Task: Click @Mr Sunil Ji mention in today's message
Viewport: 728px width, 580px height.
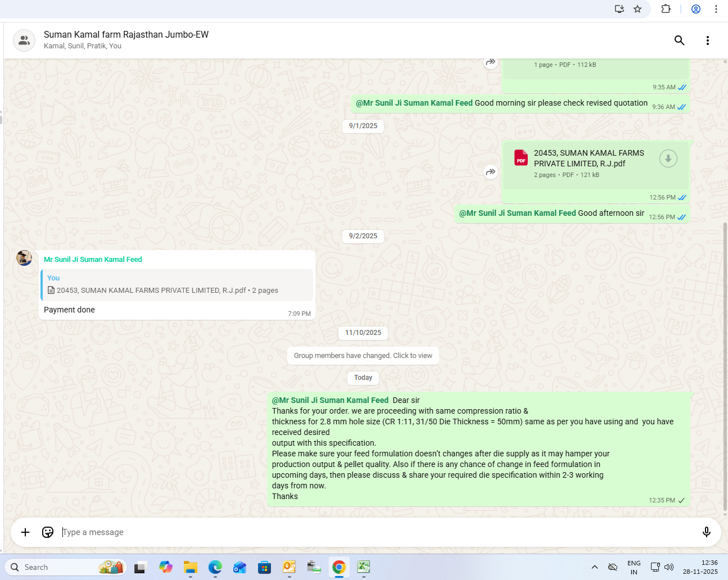Action: [x=330, y=400]
